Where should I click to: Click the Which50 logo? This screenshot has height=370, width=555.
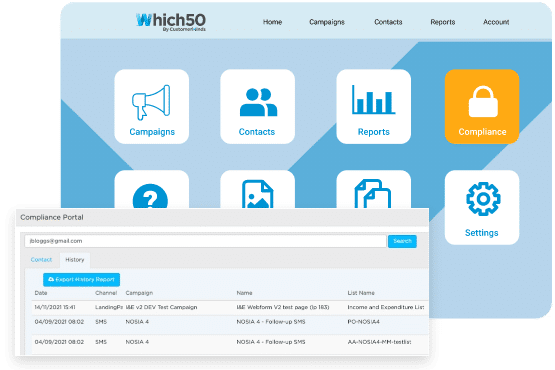pos(171,22)
